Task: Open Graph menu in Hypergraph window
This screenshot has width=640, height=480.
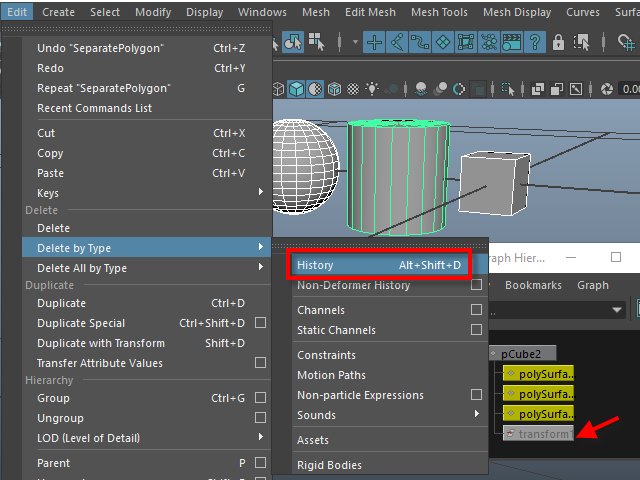Action: [593, 285]
